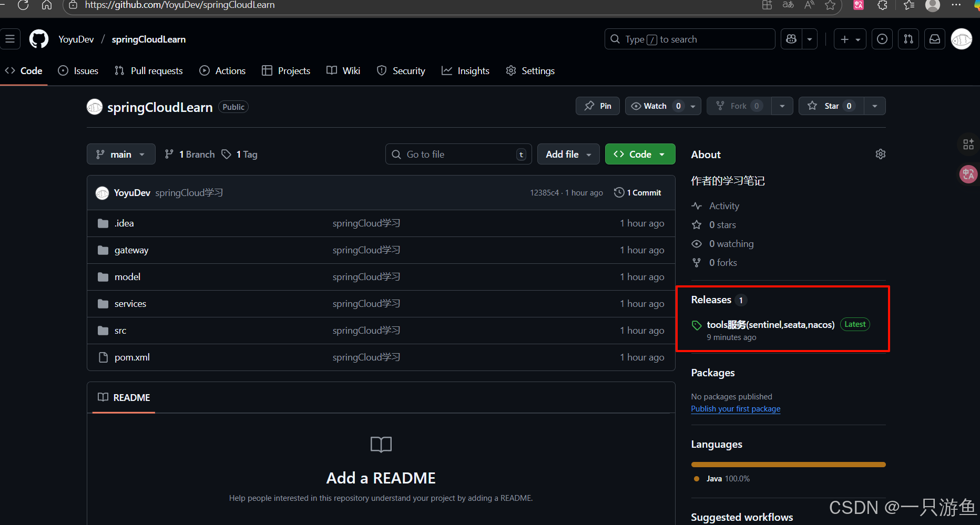Pin the repository with Pin button

(x=598, y=106)
